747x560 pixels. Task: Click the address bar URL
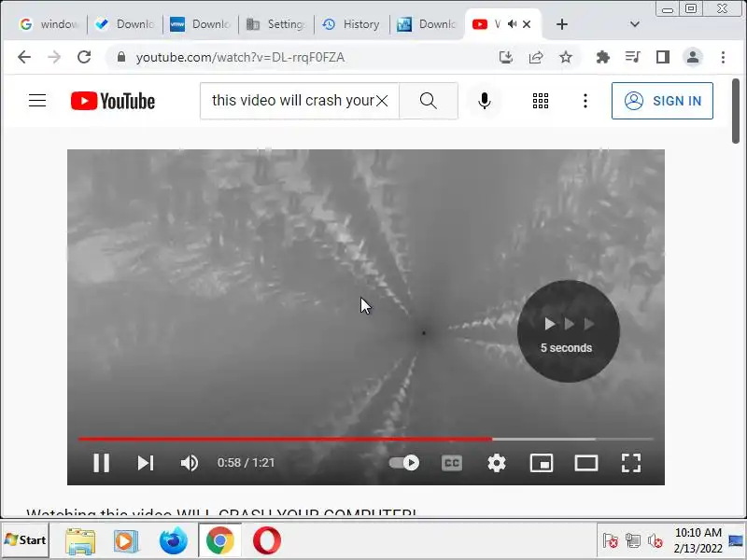[240, 57]
